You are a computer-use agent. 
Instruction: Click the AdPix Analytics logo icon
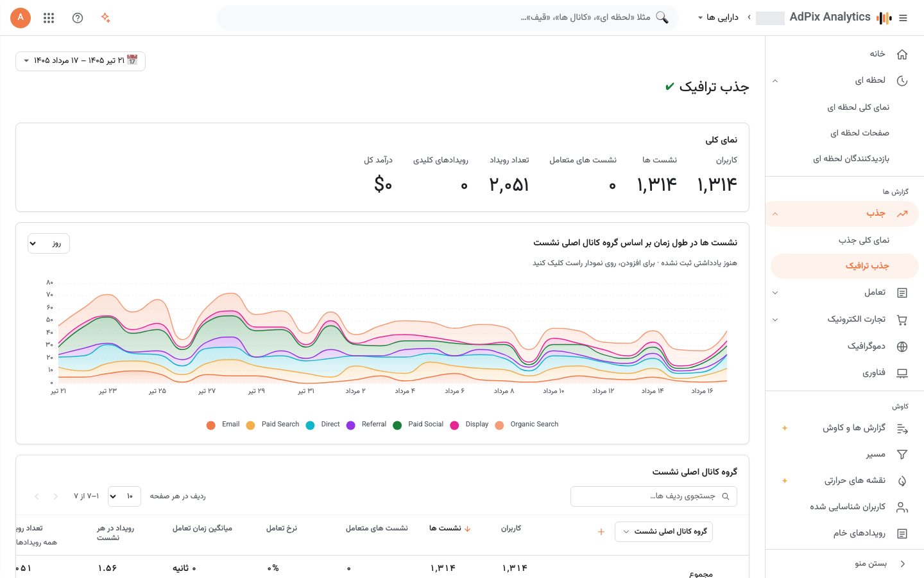884,18
